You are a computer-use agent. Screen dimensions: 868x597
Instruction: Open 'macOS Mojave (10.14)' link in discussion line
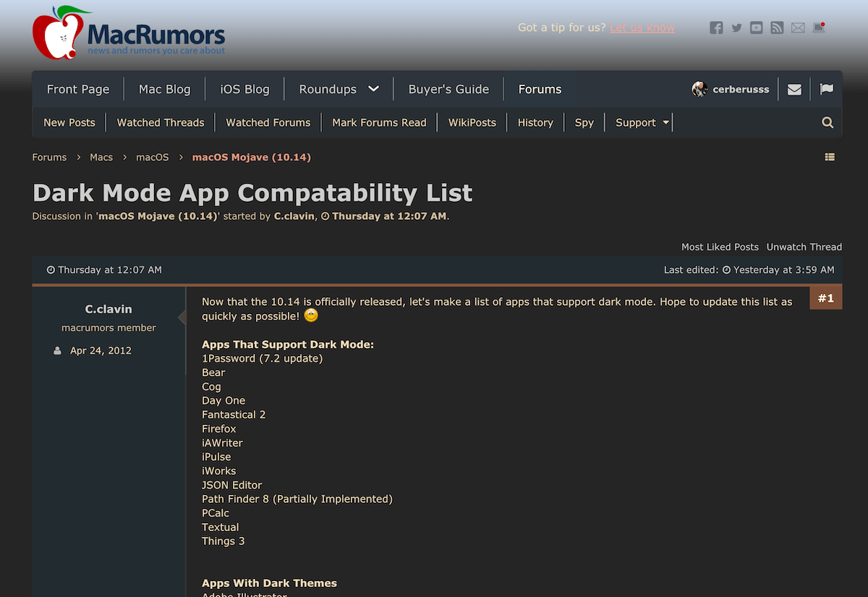pos(158,216)
